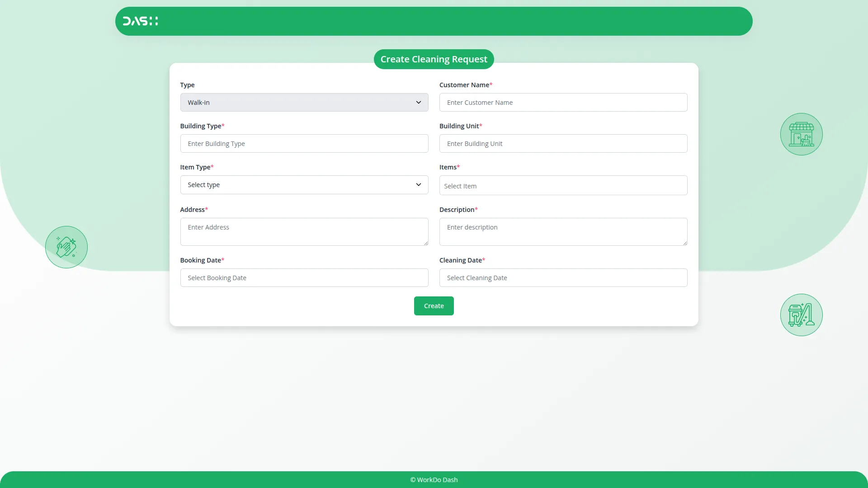Click the chevron arrow in Type select
The height and width of the screenshot is (488, 868).
(418, 103)
